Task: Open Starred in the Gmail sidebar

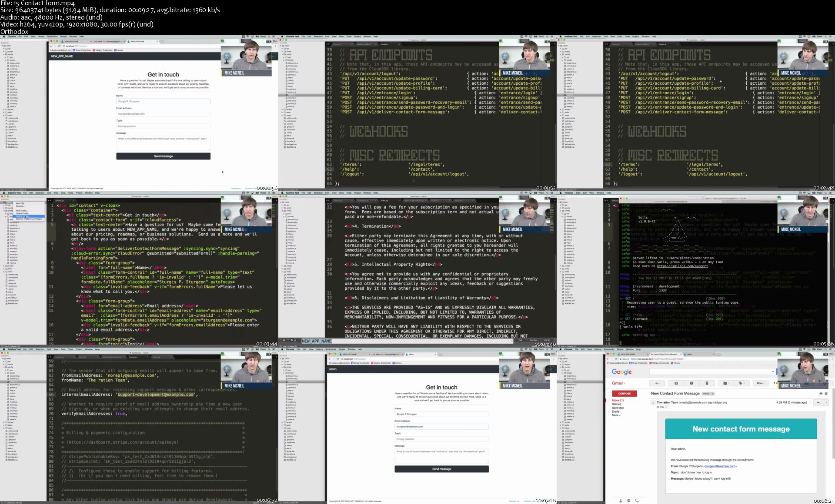Action: coord(617,404)
